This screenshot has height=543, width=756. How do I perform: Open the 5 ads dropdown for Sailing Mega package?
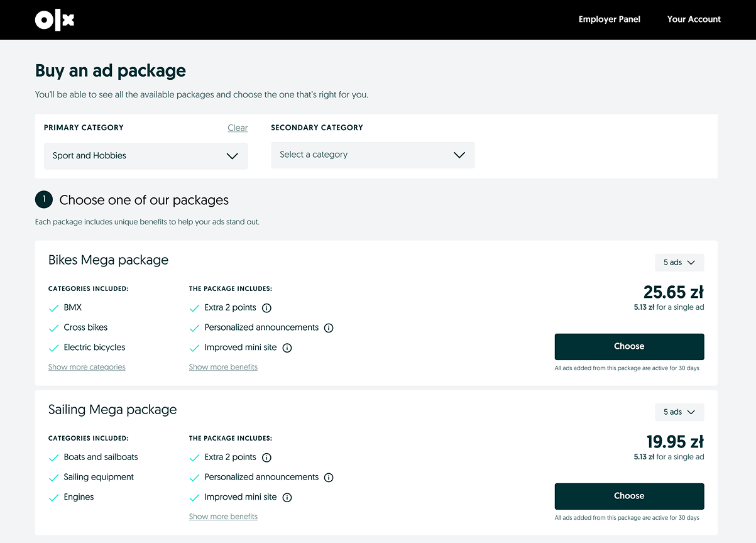pos(679,412)
